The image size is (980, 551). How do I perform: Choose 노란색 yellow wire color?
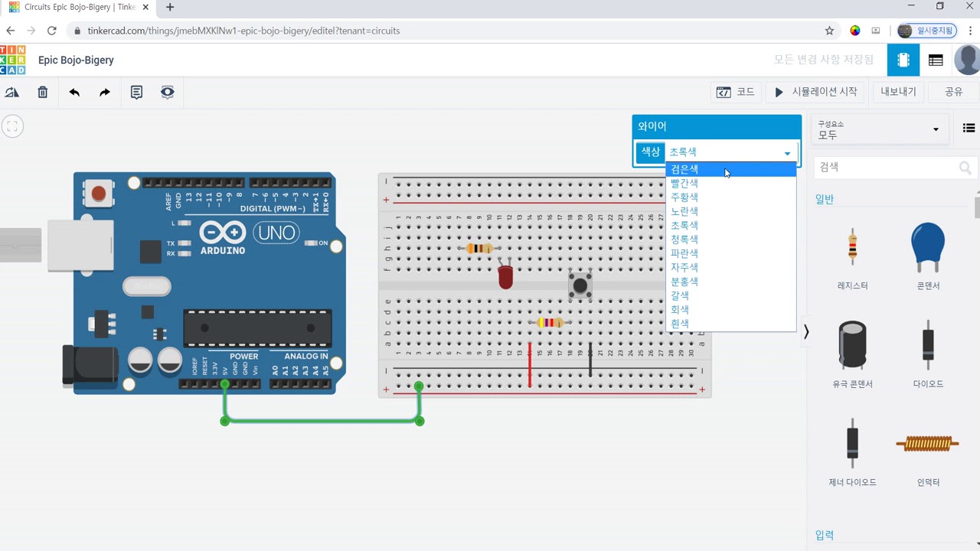pos(730,211)
